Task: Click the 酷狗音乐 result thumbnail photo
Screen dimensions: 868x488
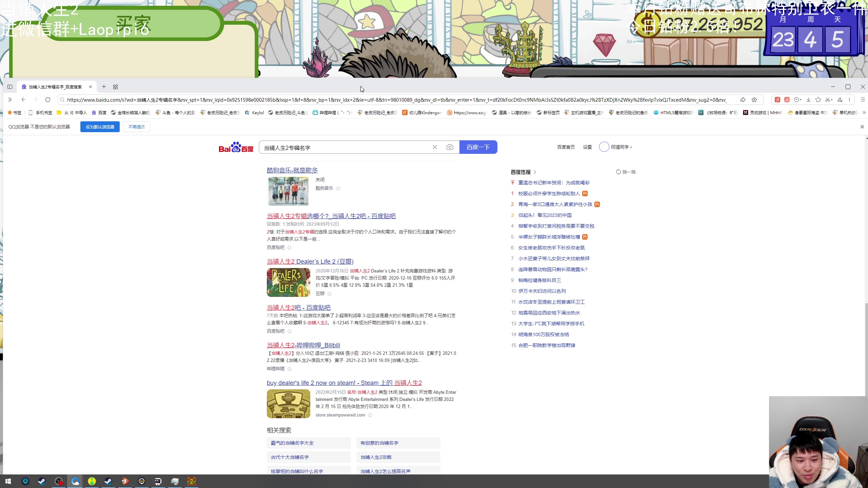Action: click(x=289, y=191)
